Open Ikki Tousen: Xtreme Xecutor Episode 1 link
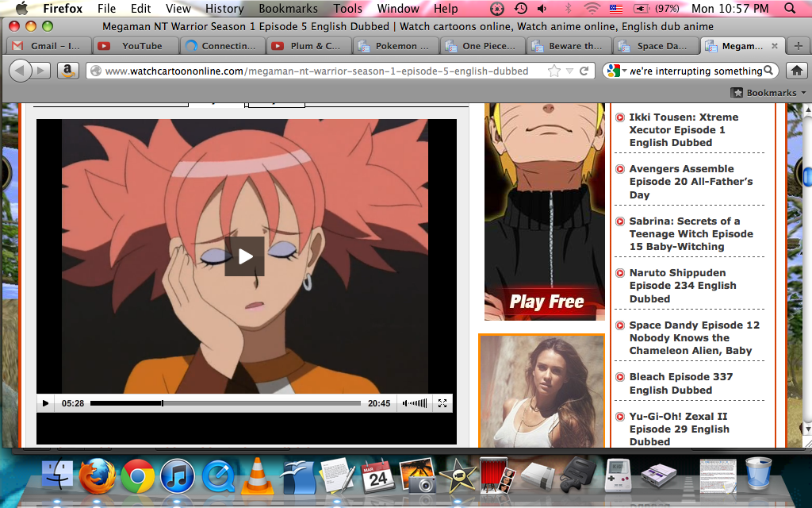 [684, 129]
